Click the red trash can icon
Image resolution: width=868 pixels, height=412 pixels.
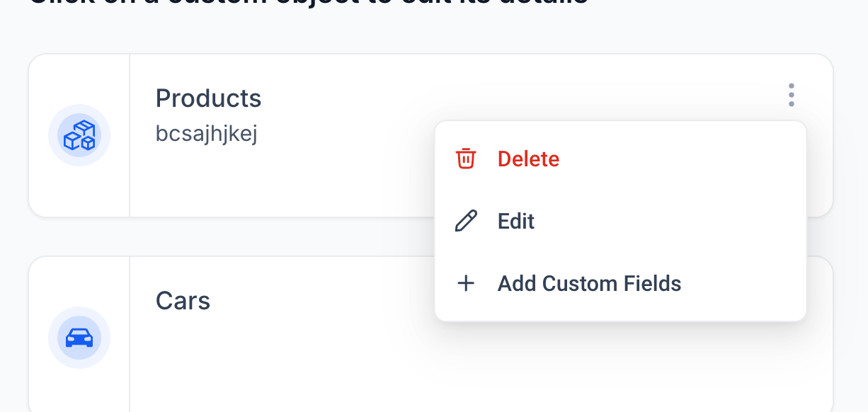click(x=465, y=159)
